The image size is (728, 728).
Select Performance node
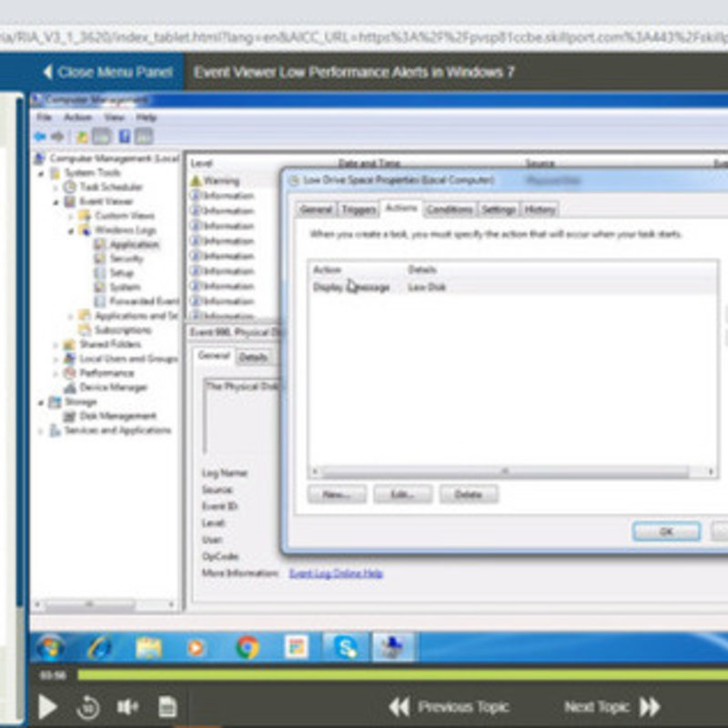pyautogui.click(x=106, y=373)
